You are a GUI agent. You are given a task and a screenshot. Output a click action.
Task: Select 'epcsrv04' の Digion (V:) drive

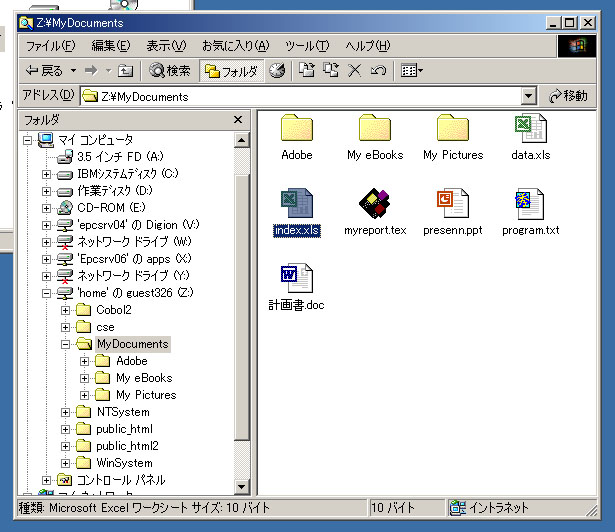[x=138, y=225]
